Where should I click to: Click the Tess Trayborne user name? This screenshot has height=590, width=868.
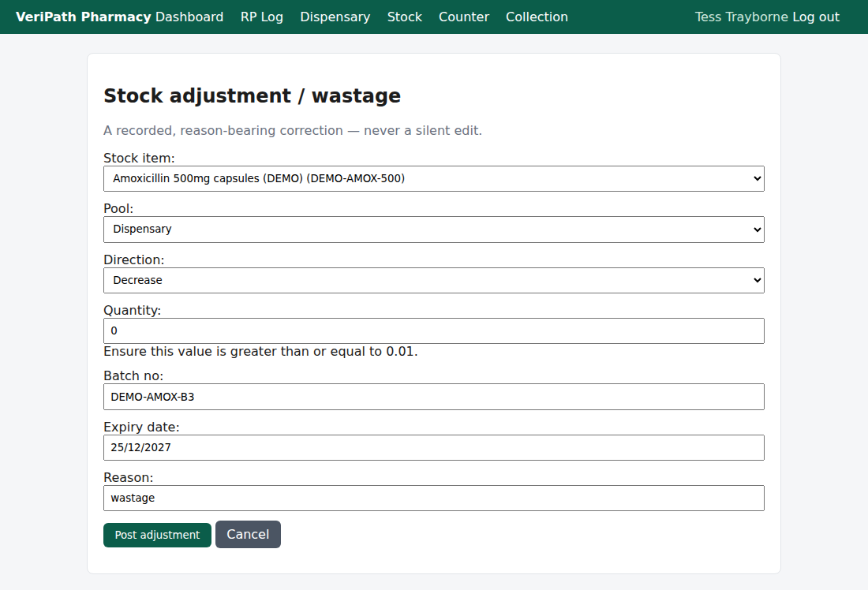pyautogui.click(x=741, y=17)
